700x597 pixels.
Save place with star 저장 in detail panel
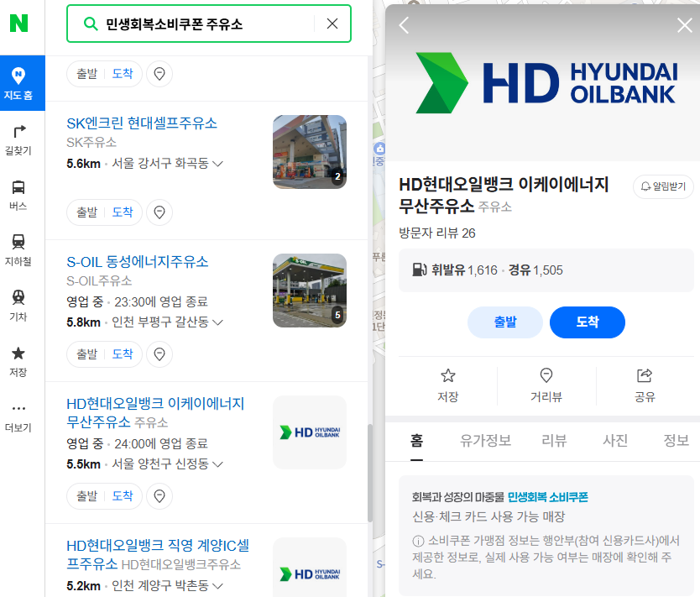click(447, 385)
